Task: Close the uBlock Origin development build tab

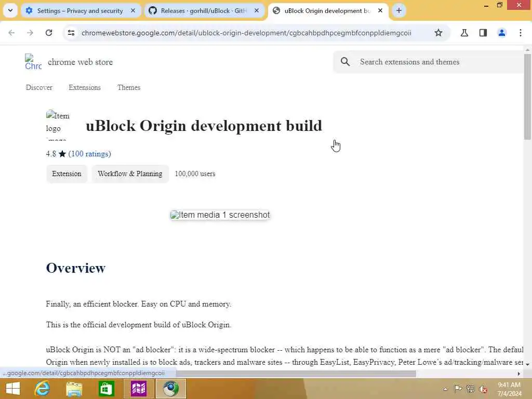Action: 380,11
